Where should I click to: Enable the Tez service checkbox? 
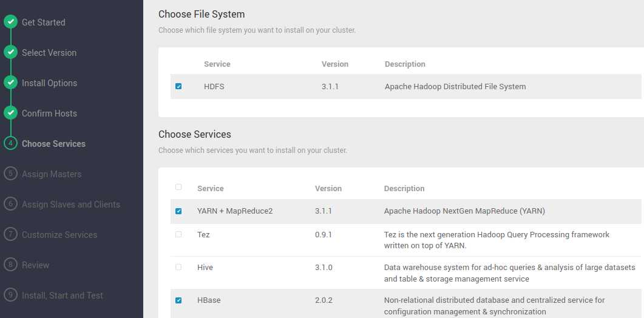tap(178, 234)
